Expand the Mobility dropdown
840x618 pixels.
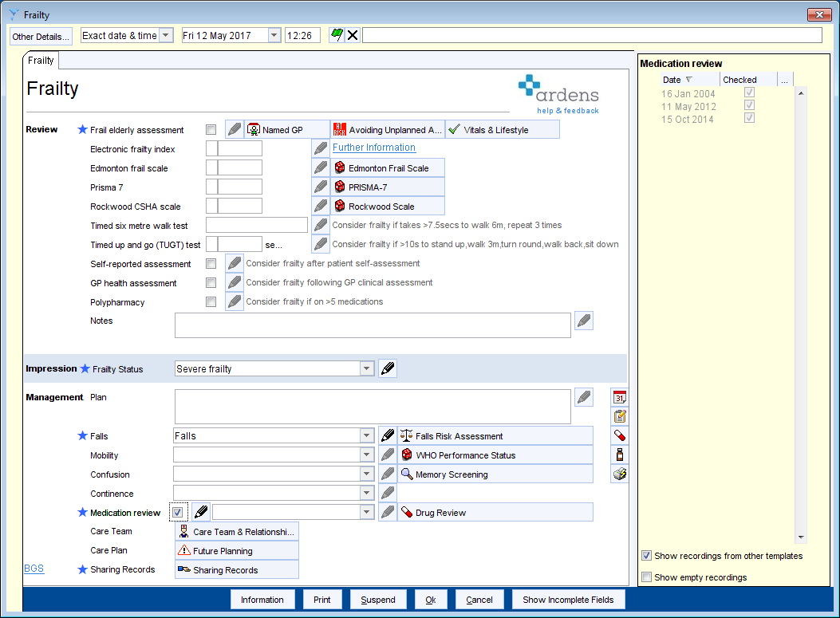pyautogui.click(x=366, y=455)
